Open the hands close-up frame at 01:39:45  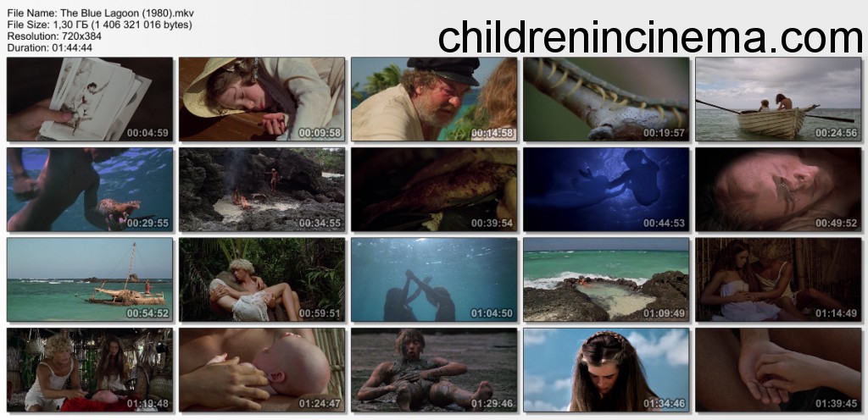[778, 370]
